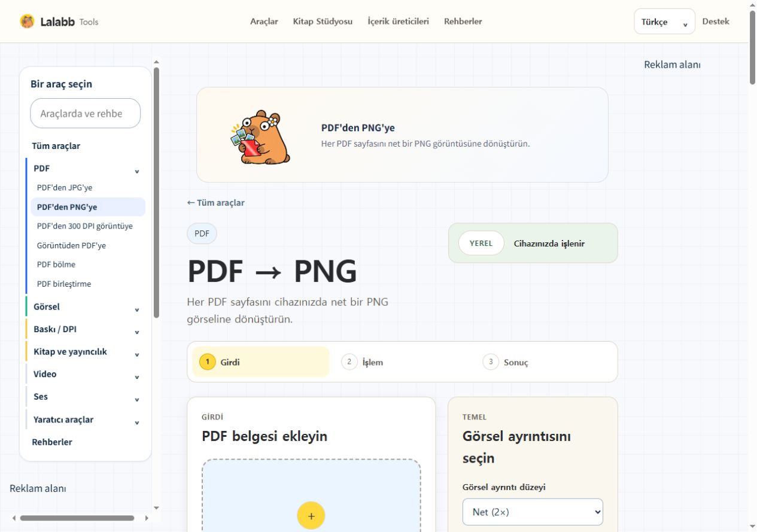Select PDF'den PNG'ye in the sidebar
This screenshot has height=532, width=757.
coord(88,207)
